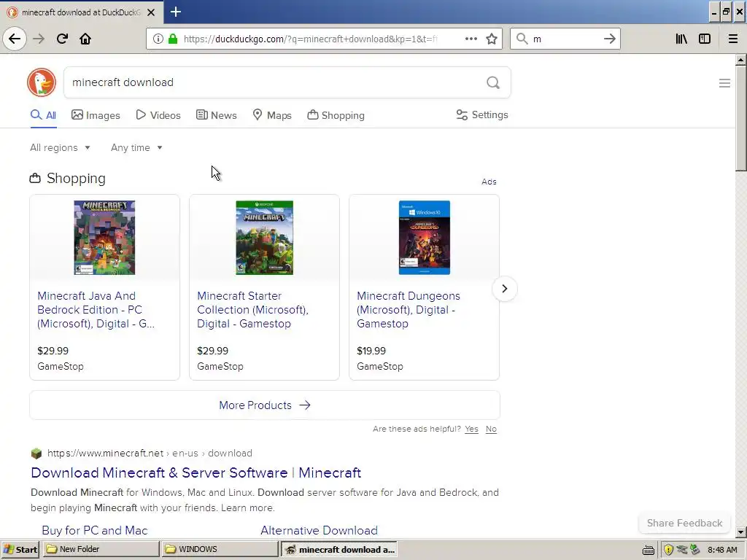Switch to the Shopping tab
Screen dimensions: 747x560
(336, 115)
